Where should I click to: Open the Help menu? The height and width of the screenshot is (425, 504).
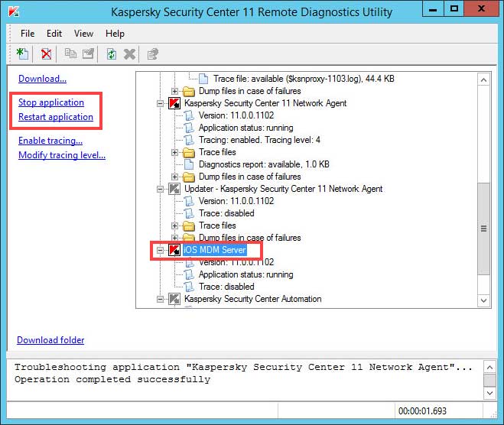pos(115,34)
